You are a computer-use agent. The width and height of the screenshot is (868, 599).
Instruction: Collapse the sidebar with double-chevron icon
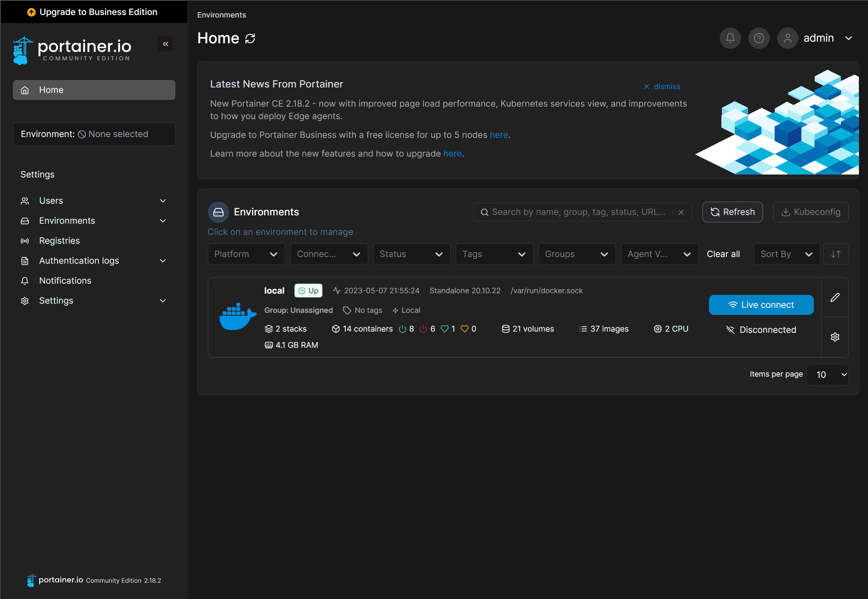point(165,44)
